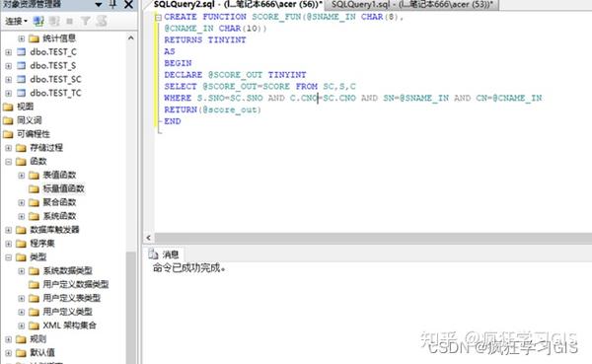592x364 pixels.
Task: Expand the 聚合函数 folder
Action: point(22,202)
